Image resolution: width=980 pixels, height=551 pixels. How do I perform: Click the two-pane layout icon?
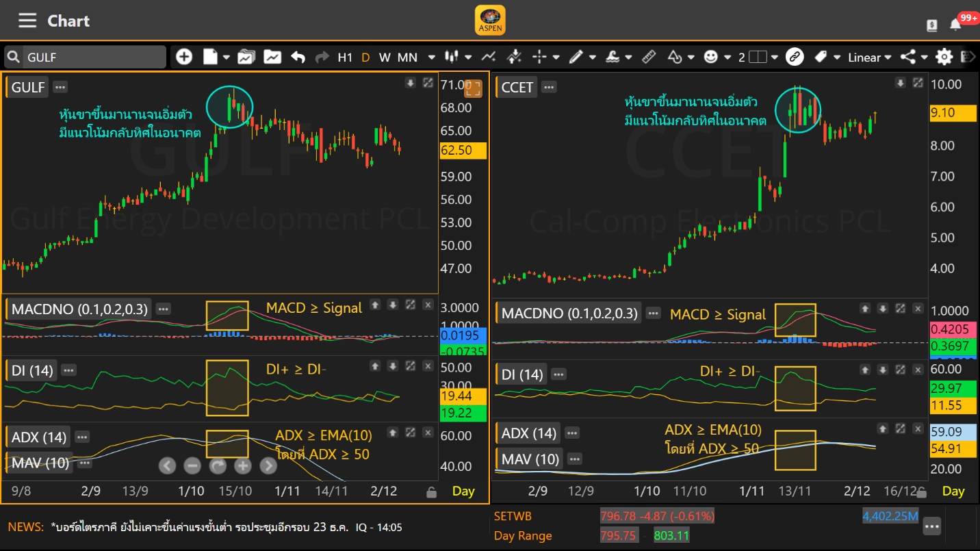point(758,57)
